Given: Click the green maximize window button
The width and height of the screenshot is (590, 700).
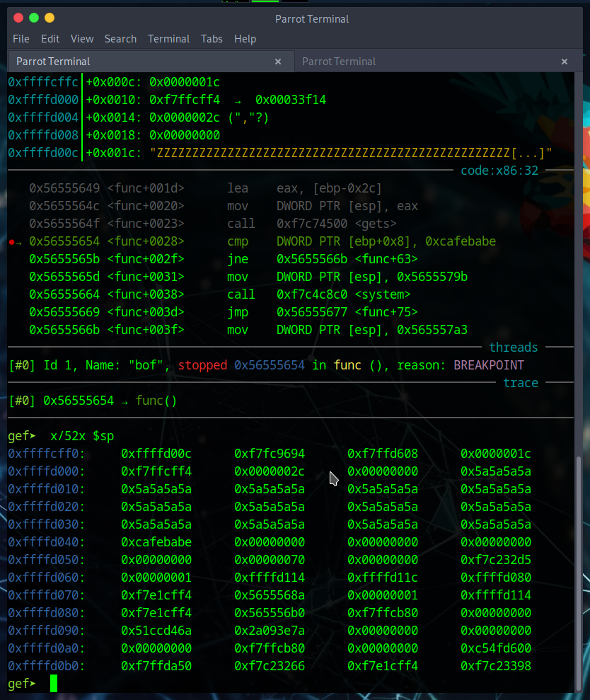Looking at the screenshot, I should [33, 18].
